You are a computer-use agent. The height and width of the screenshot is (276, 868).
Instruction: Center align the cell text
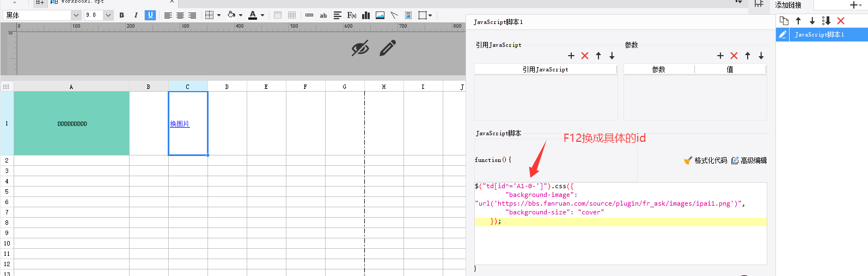coord(180,15)
